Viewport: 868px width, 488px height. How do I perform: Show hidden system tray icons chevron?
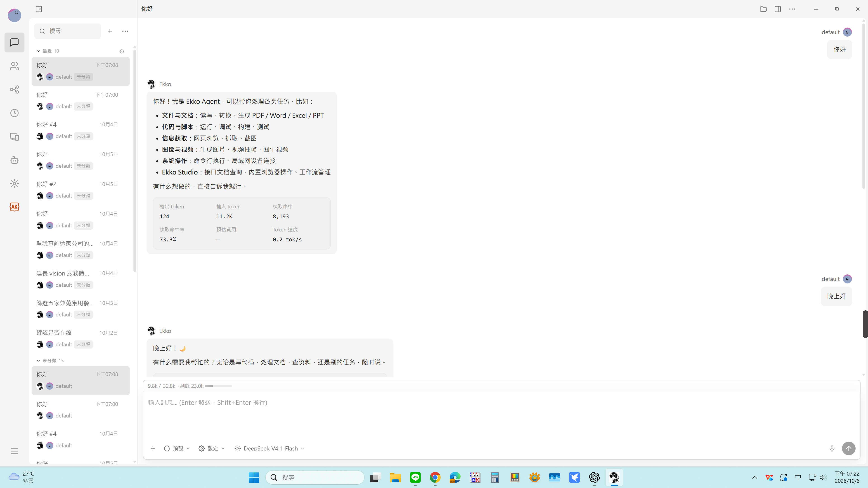754,478
